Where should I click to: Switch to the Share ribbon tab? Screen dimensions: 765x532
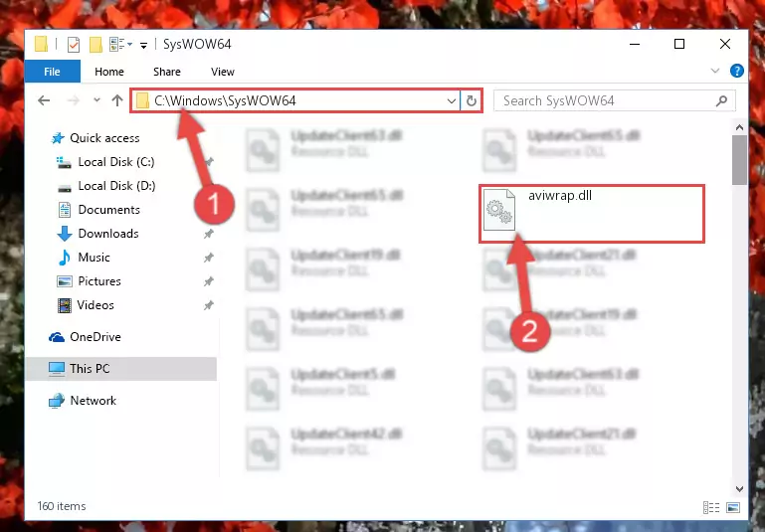tap(167, 72)
